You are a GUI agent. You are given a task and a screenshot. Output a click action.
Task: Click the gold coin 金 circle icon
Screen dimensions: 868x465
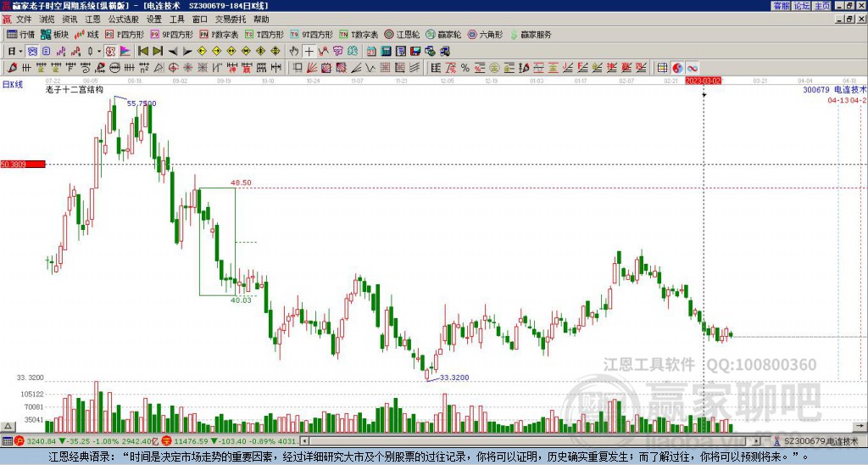[494, 68]
